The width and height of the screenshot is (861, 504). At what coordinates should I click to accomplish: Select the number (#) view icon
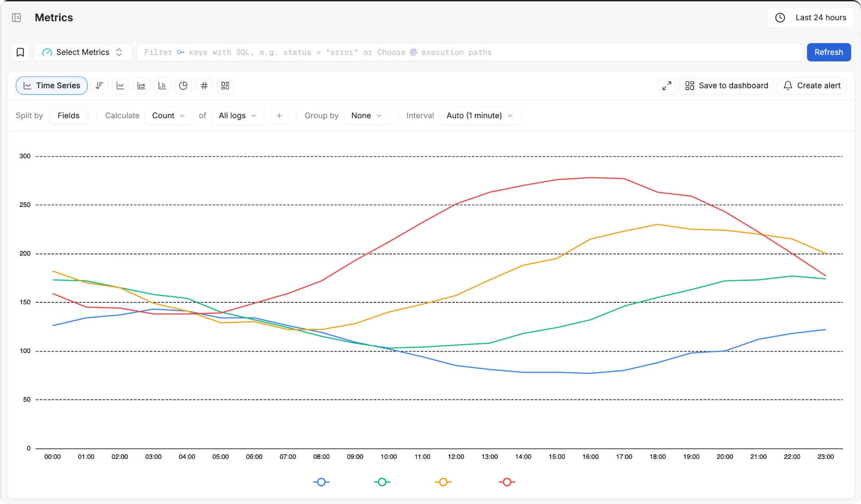tap(204, 86)
